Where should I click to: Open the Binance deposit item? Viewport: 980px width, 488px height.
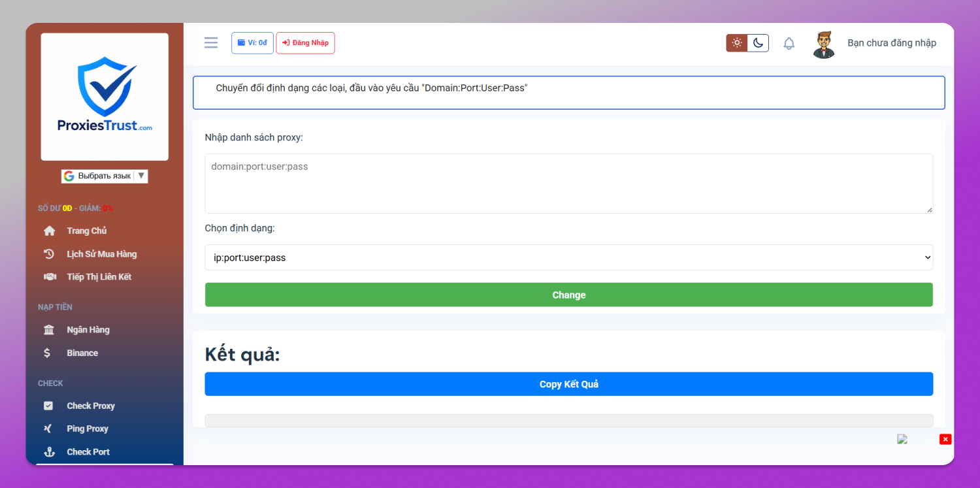82,353
